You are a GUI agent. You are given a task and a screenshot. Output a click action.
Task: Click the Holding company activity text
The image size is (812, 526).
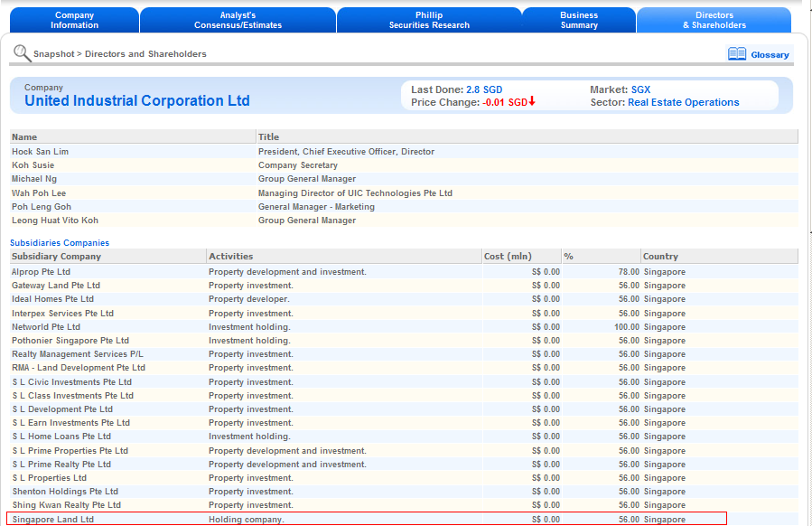[247, 520]
